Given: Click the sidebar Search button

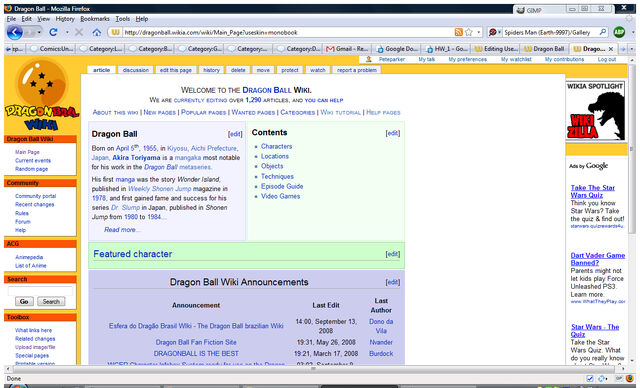Looking at the screenshot, I should 51,302.
